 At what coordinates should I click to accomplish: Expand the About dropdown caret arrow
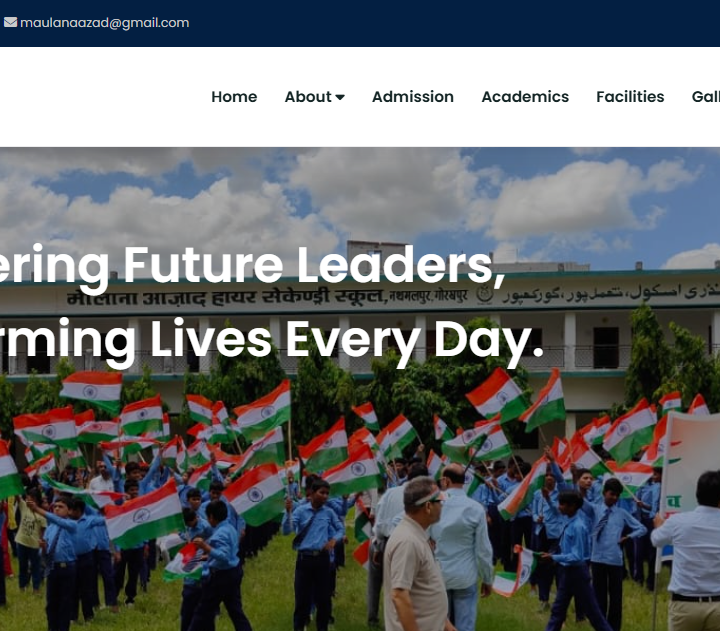pyautogui.click(x=340, y=97)
